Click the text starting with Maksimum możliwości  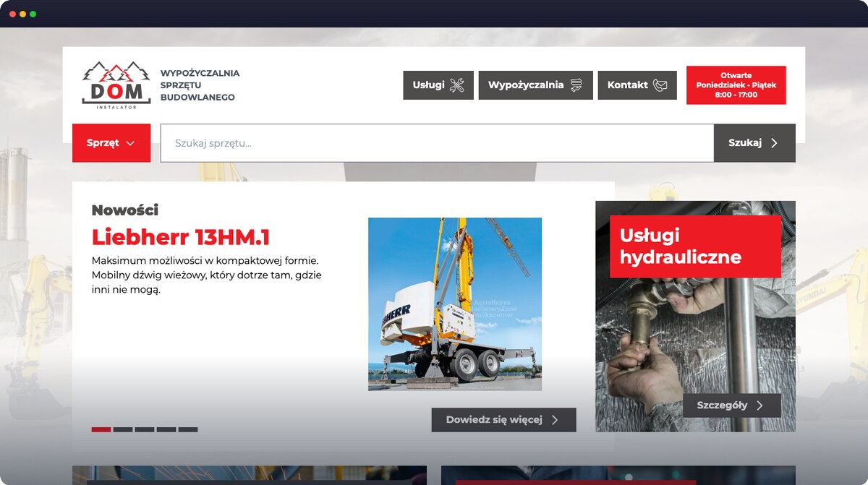tap(207, 275)
